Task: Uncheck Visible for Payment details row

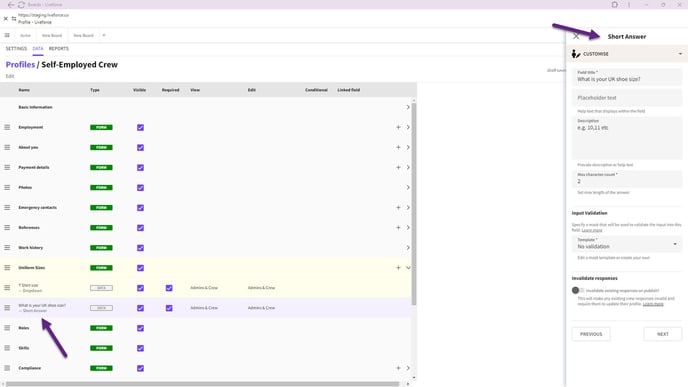Action: coord(140,168)
